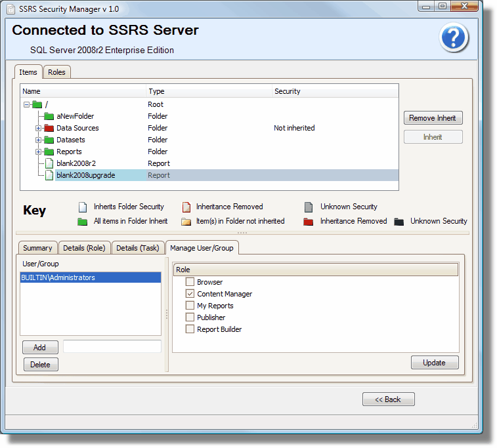The width and height of the screenshot is (497, 448).
Task: Close the SSRS Security Manager window
Action: pos(464,7)
